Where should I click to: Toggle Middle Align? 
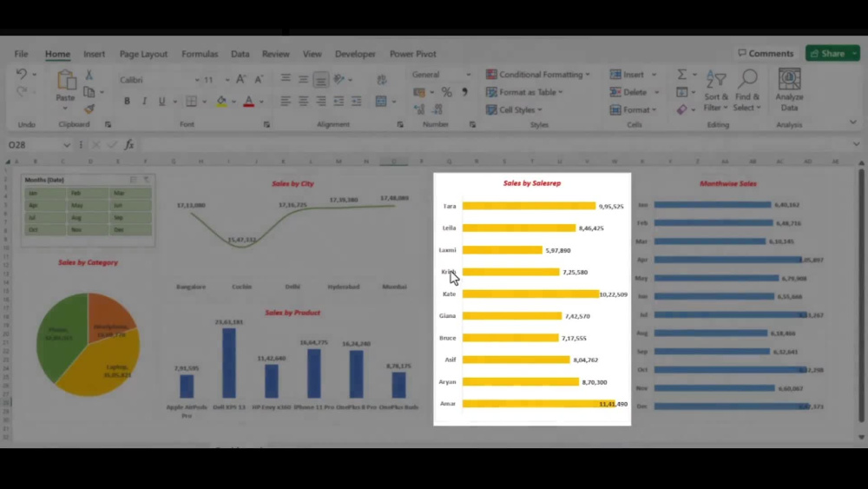(x=303, y=79)
